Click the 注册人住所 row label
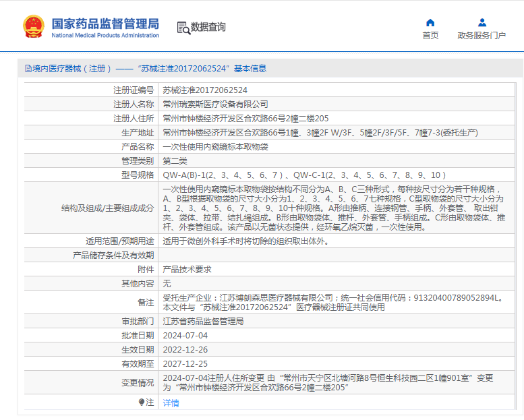Image resolution: width=524 pixels, height=420 pixels. coord(134,118)
